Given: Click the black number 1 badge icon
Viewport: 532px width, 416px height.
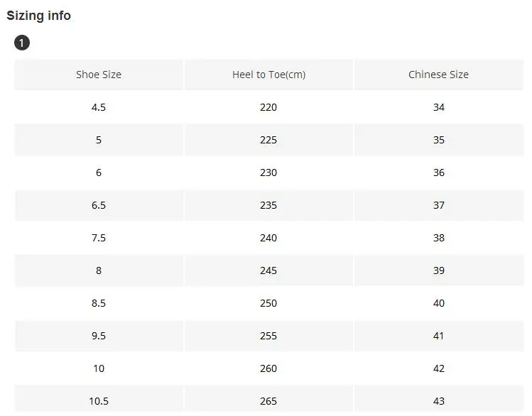Looking at the screenshot, I should [22, 43].
